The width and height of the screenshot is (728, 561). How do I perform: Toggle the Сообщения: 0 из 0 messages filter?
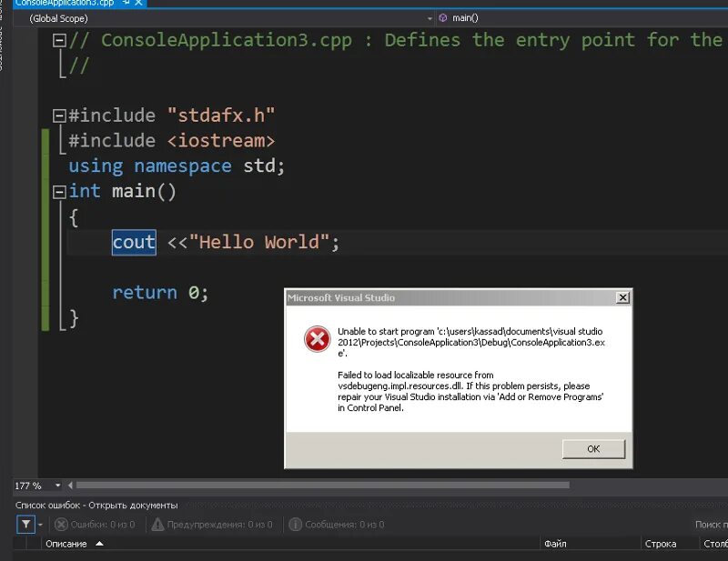337,525
